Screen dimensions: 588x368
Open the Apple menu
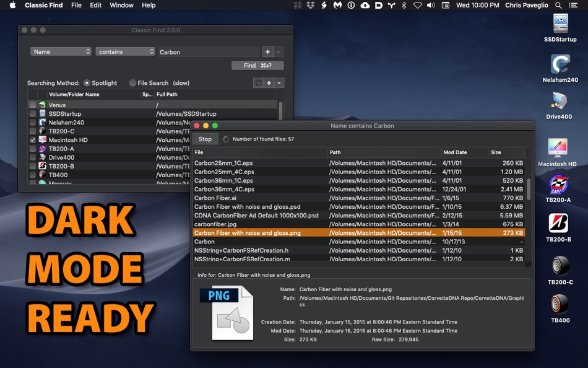12,5
